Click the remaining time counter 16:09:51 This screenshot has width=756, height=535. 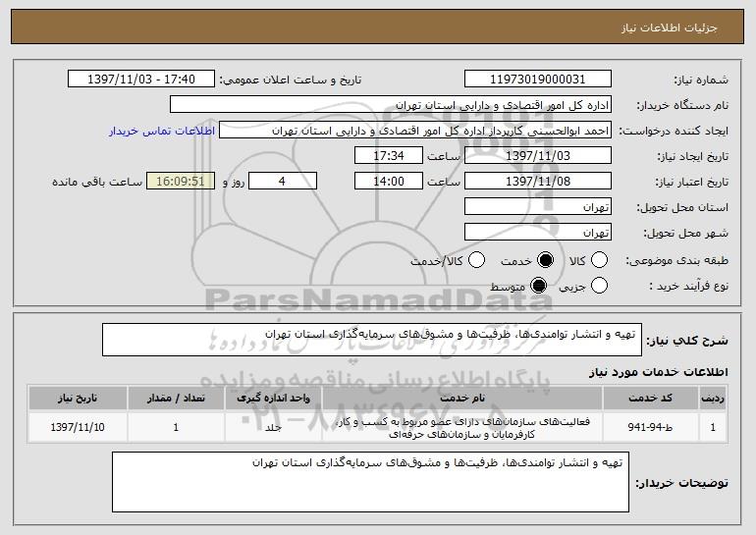click(181, 182)
